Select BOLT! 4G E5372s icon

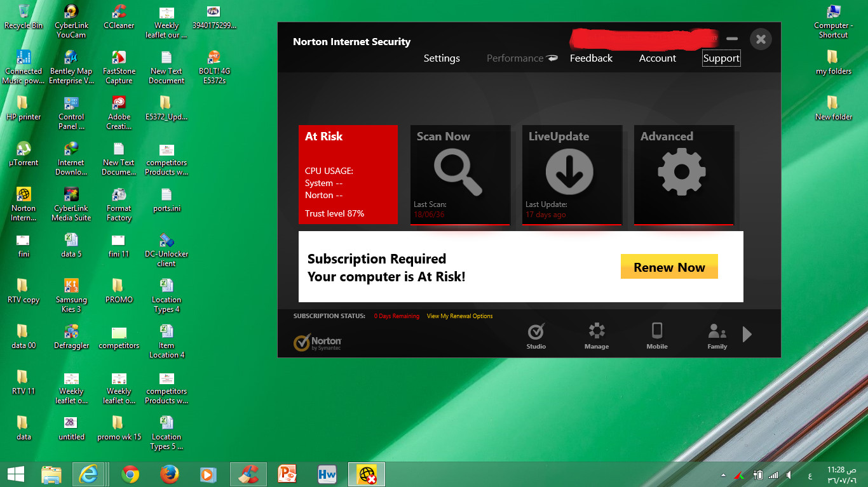(x=214, y=67)
